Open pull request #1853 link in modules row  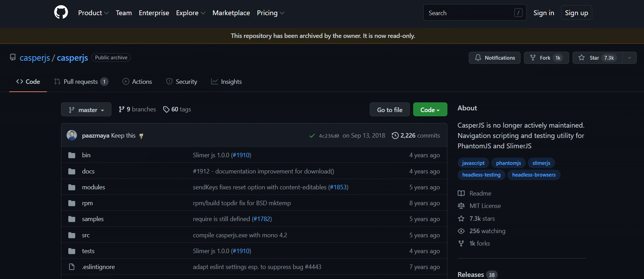point(338,187)
